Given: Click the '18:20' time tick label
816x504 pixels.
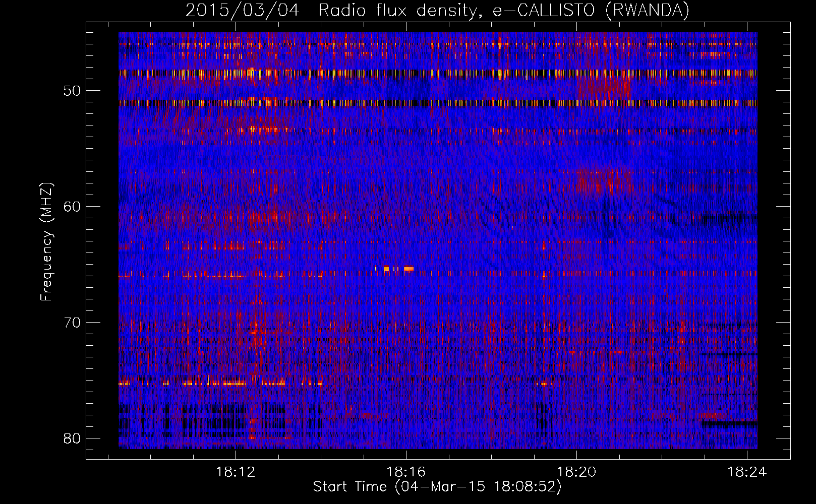Looking at the screenshot, I should tap(576, 472).
